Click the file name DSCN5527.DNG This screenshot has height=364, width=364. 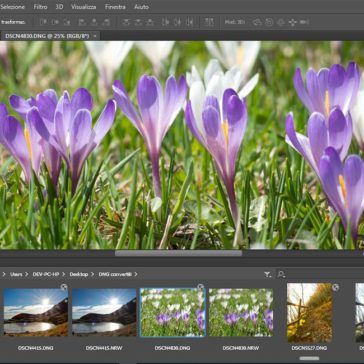coord(310,348)
